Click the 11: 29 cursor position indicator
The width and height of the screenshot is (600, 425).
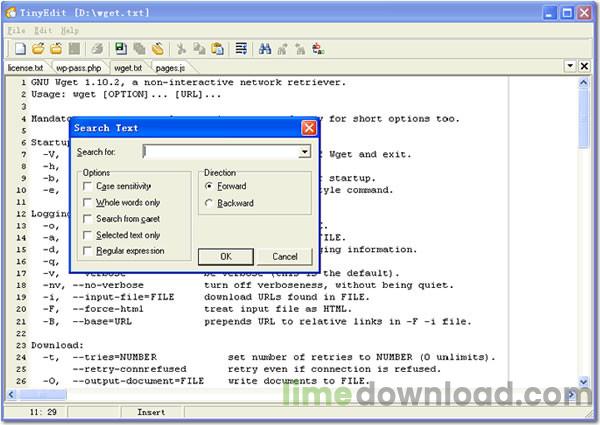coord(43,412)
